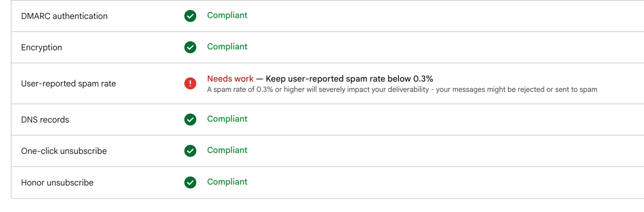Click the red spam rate warning icon

coord(190,83)
